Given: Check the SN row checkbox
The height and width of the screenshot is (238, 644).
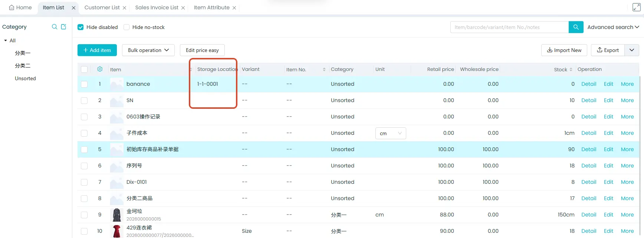Looking at the screenshot, I should (84, 101).
